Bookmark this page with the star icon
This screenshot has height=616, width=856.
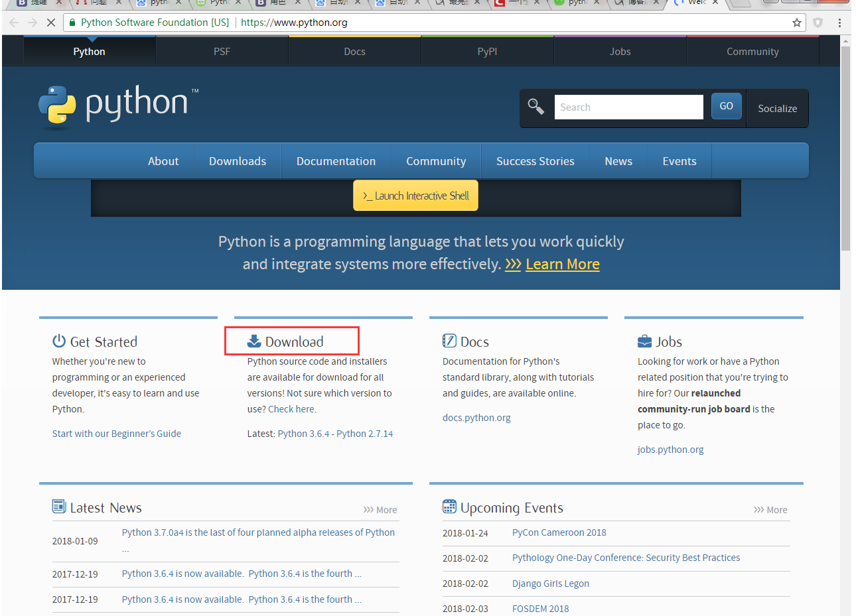point(796,23)
